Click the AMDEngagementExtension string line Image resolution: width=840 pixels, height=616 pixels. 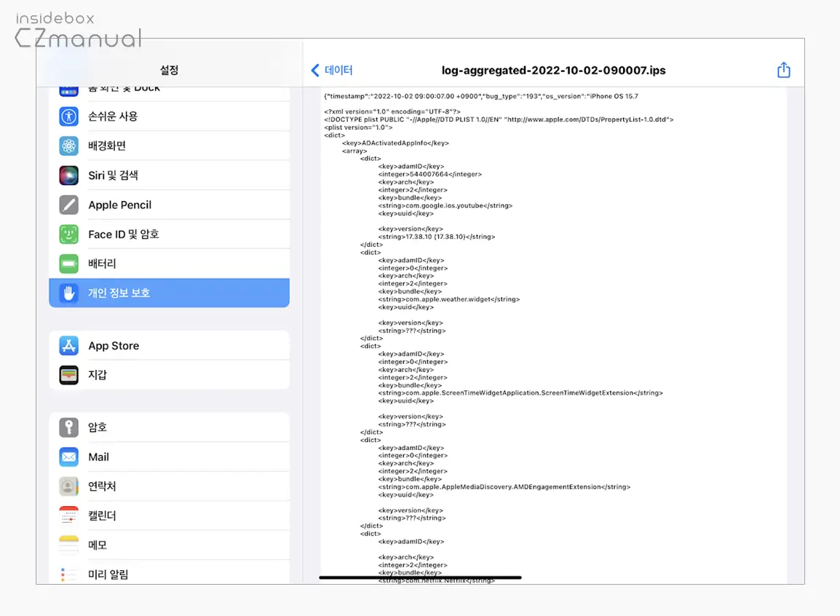(x=504, y=487)
